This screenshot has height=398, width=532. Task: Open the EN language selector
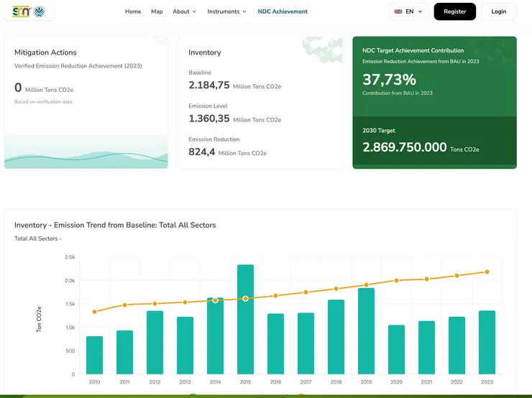coord(409,11)
